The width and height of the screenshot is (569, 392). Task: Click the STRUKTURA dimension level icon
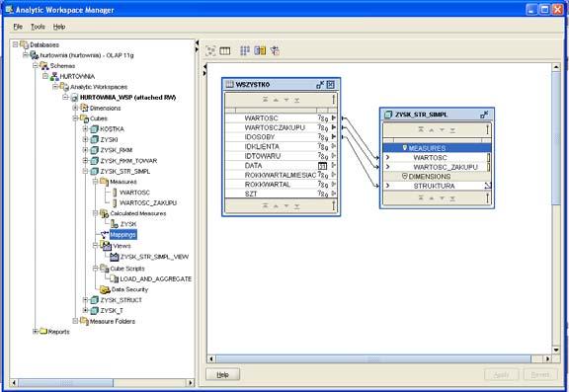(488, 186)
